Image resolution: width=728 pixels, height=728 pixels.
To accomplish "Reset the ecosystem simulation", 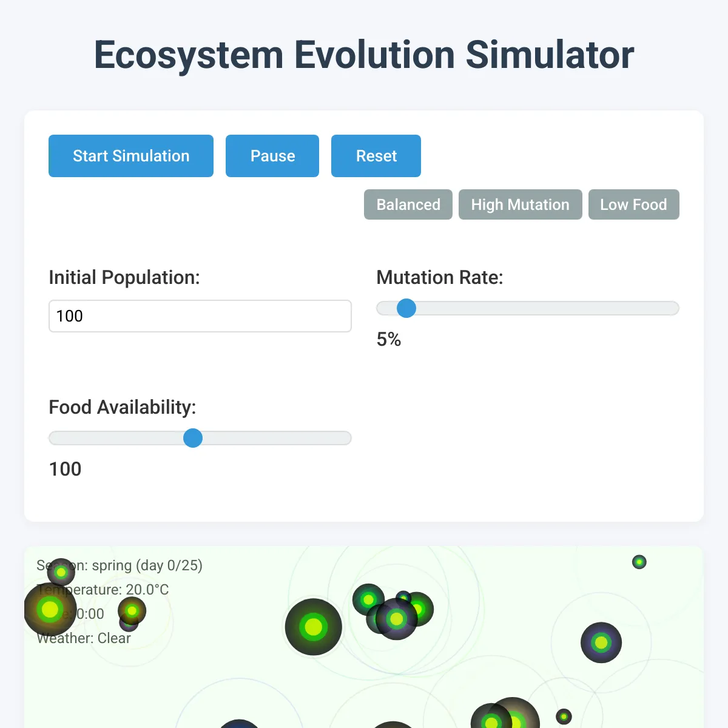I will coord(376,156).
